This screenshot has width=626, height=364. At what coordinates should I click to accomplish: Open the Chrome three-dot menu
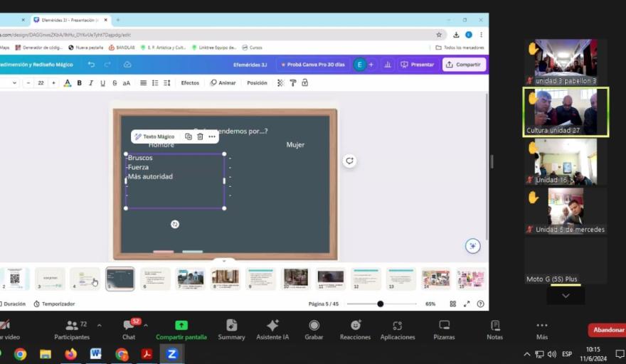point(482,35)
